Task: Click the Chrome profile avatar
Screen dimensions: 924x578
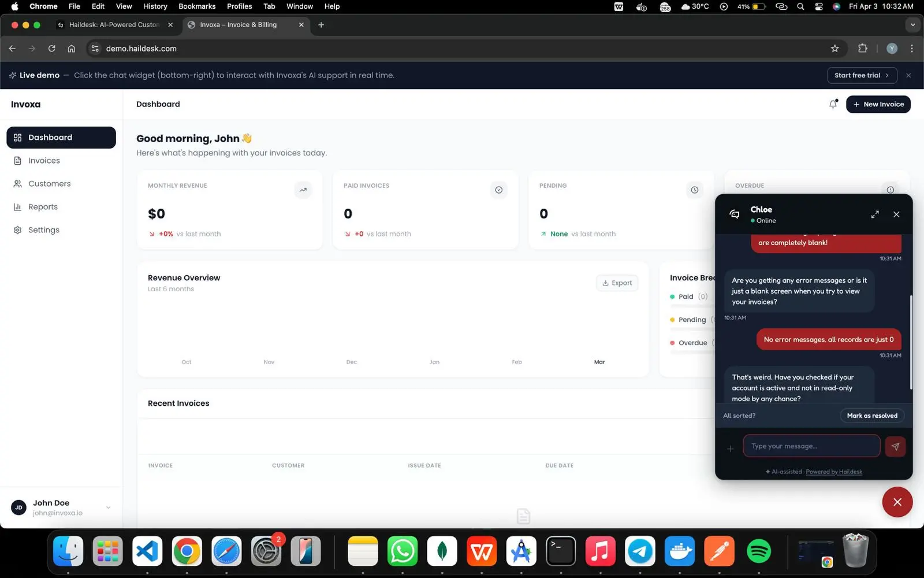Action: [892, 49]
